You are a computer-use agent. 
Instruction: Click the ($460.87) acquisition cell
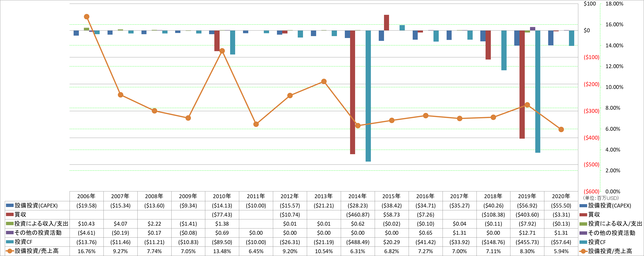[x=357, y=215]
